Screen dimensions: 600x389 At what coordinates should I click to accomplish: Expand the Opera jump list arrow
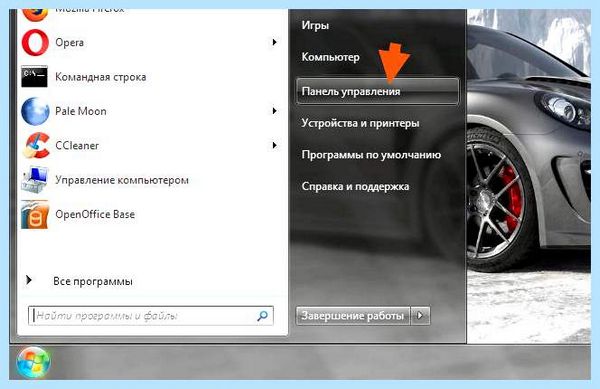(274, 42)
